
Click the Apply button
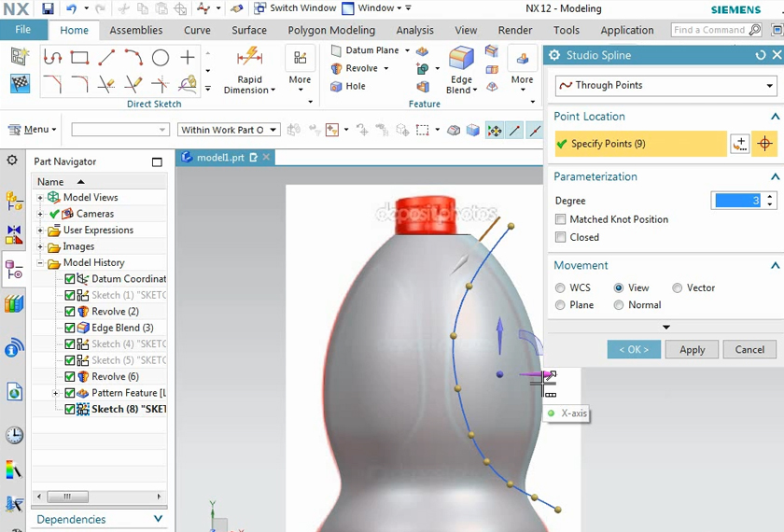tap(692, 350)
